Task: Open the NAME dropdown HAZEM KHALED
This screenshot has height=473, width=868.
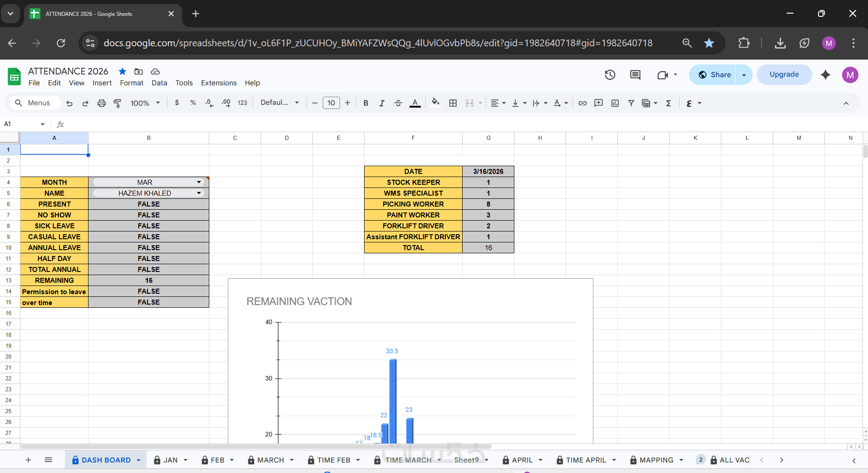Action: click(148, 193)
